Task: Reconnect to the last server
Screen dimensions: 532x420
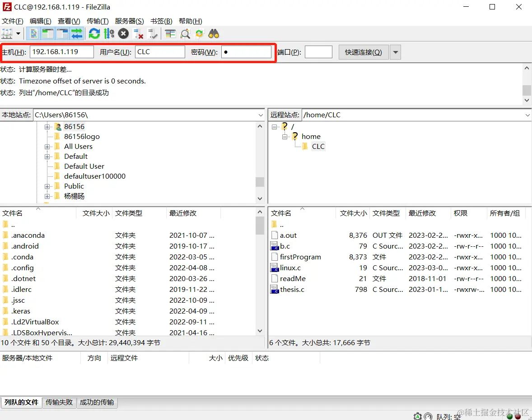Action: click(x=153, y=33)
